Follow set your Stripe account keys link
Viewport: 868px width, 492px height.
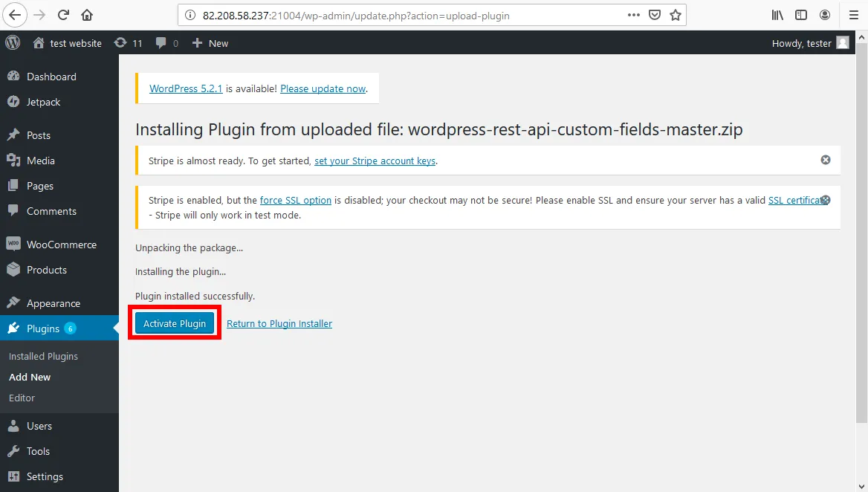tap(375, 161)
